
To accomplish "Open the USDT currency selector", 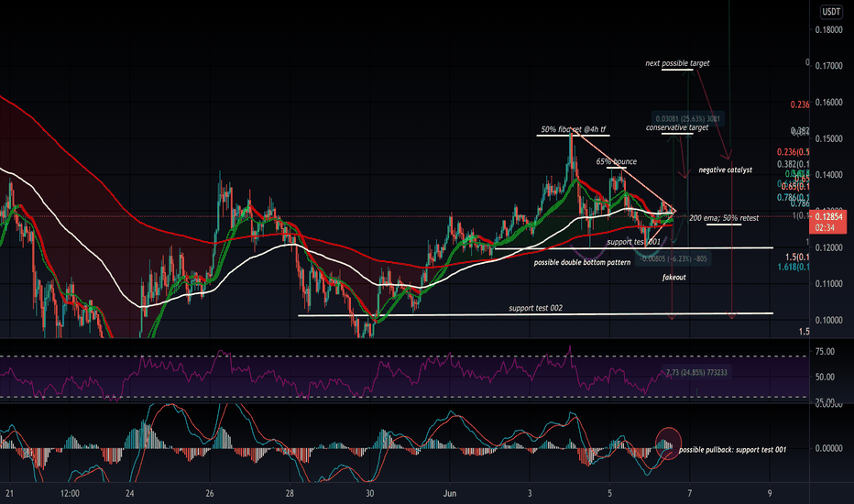I will pyautogui.click(x=831, y=12).
